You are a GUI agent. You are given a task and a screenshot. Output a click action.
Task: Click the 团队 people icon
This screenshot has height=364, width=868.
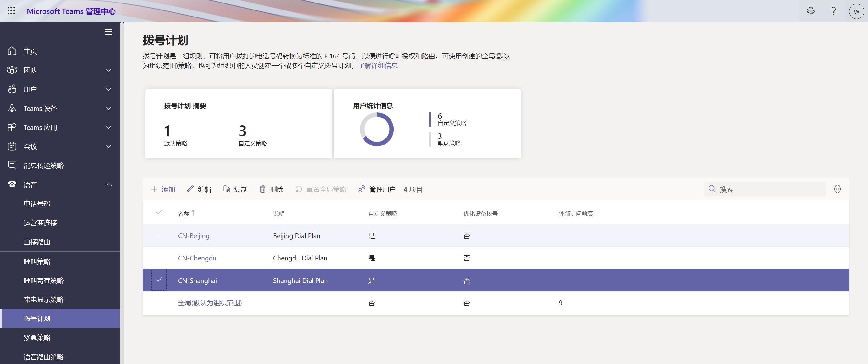click(x=12, y=70)
